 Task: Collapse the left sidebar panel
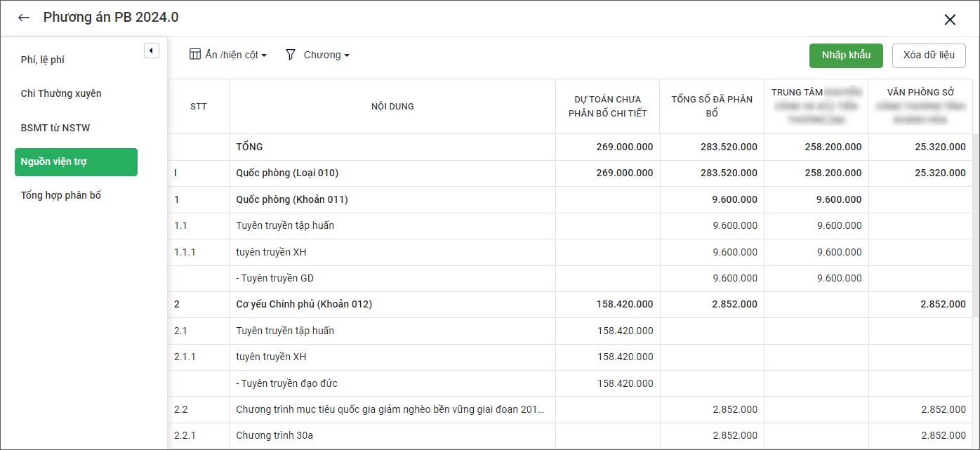(151, 51)
